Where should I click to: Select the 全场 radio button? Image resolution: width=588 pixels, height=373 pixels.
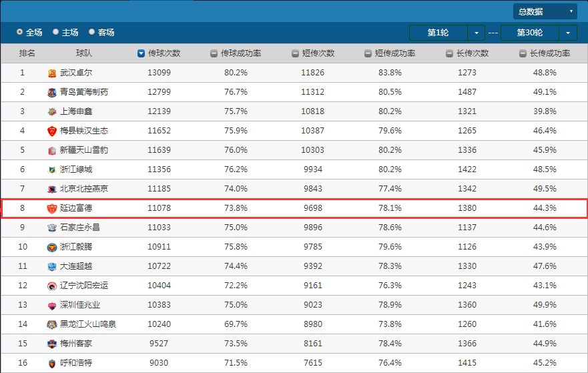click(19, 32)
